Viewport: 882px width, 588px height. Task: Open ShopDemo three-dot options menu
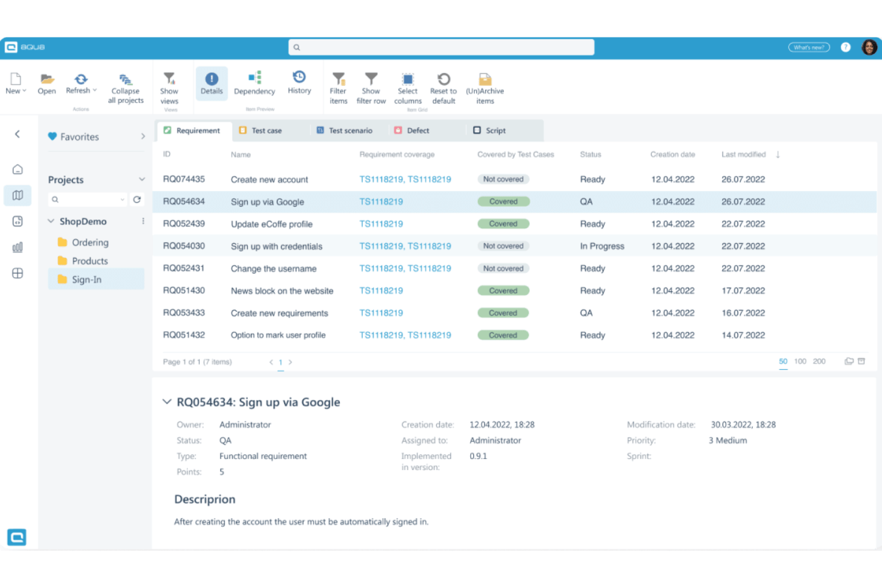point(143,221)
